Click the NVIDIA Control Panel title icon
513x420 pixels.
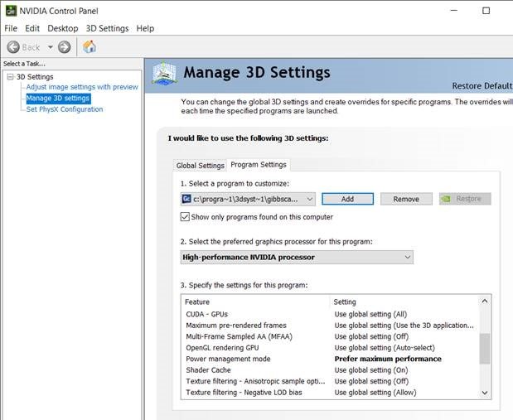pos(11,11)
